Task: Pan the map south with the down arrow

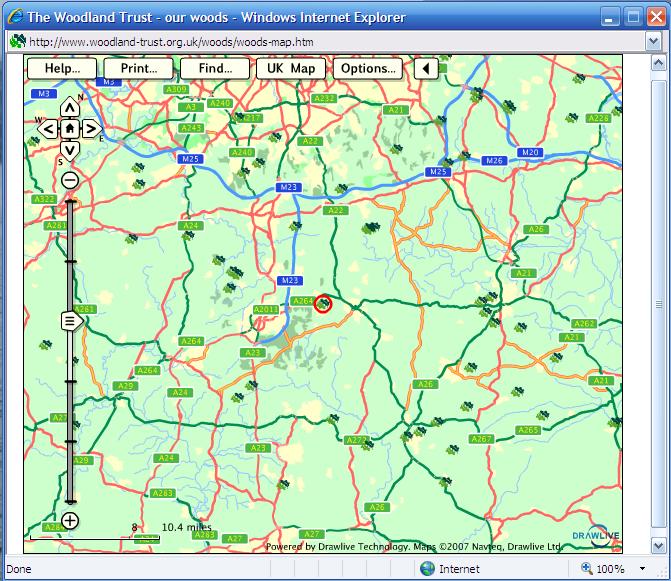Action: [x=70, y=150]
